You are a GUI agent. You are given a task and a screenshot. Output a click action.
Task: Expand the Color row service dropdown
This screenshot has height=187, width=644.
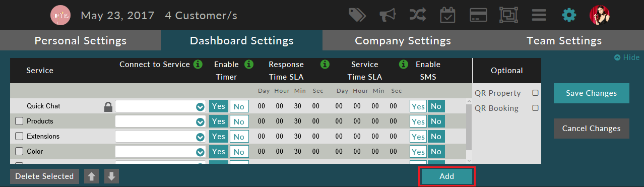point(160,152)
